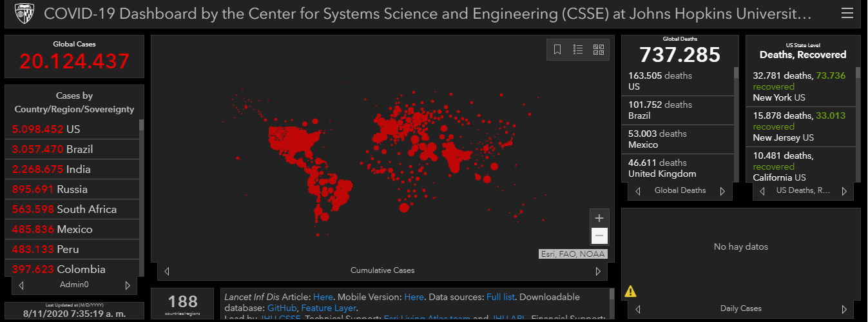
Task: Select Brazil with 3.057.470 cases
Action: pyautogui.click(x=72, y=149)
